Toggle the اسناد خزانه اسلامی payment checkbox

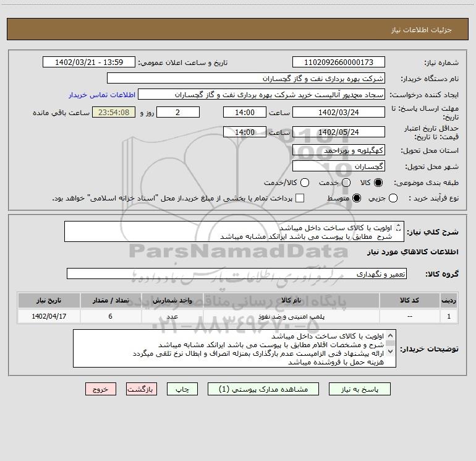tap(300, 198)
